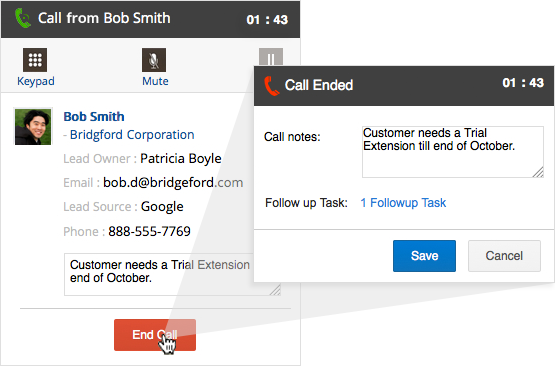Mute the call microphone icon
Image resolution: width=555 pixels, height=366 pixels.
pyautogui.click(x=154, y=60)
